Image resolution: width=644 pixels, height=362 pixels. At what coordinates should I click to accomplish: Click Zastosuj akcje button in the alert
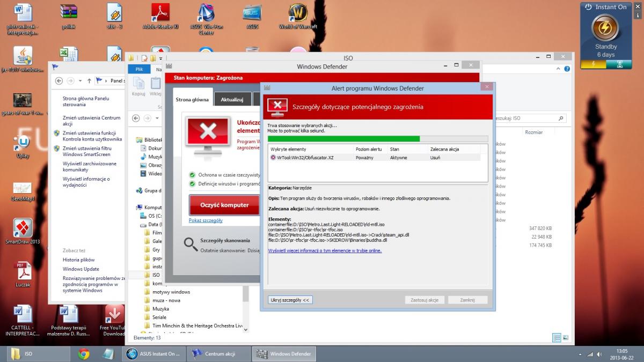[425, 300]
